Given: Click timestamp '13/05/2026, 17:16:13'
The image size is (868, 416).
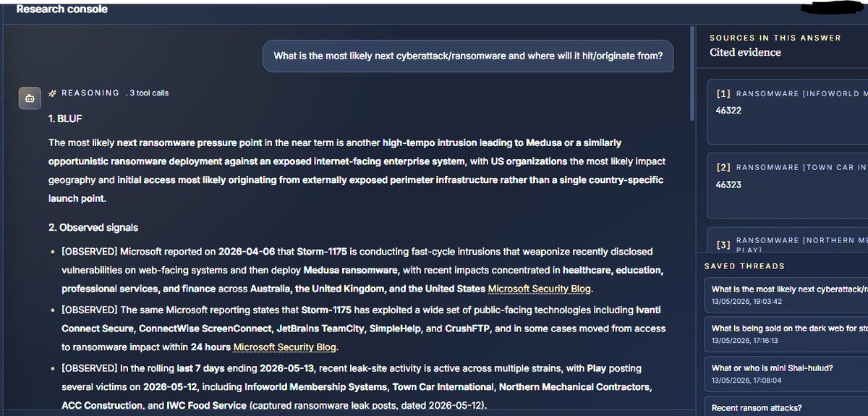Looking at the screenshot, I should pos(746,339).
